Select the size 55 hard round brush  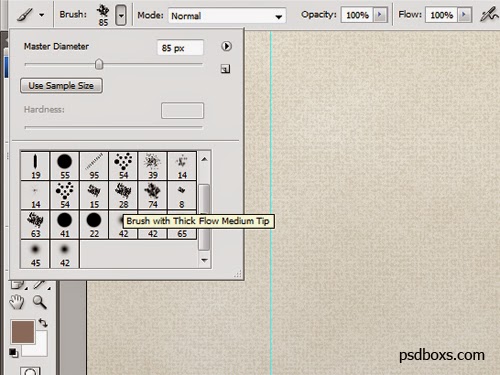pyautogui.click(x=65, y=166)
